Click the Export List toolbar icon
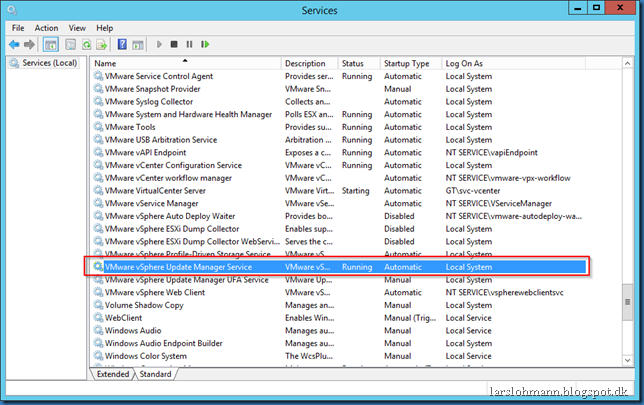644x405 pixels. (x=101, y=44)
